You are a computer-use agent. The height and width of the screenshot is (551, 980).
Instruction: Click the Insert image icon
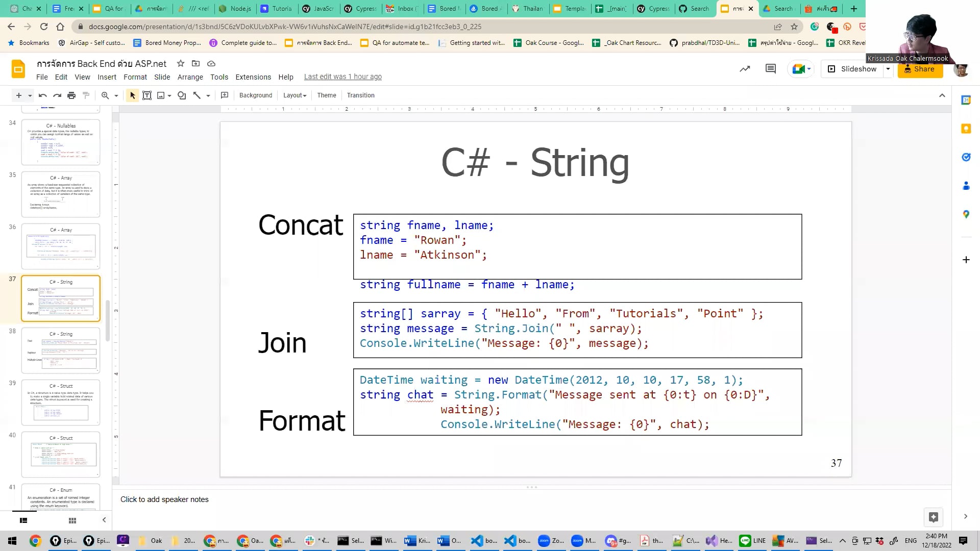point(161,95)
